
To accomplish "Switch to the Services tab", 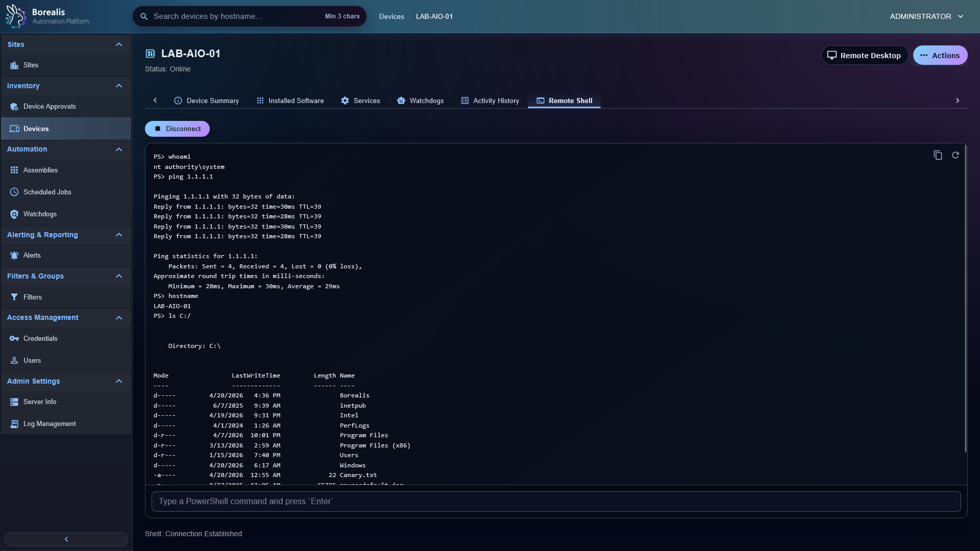I will coord(360,101).
